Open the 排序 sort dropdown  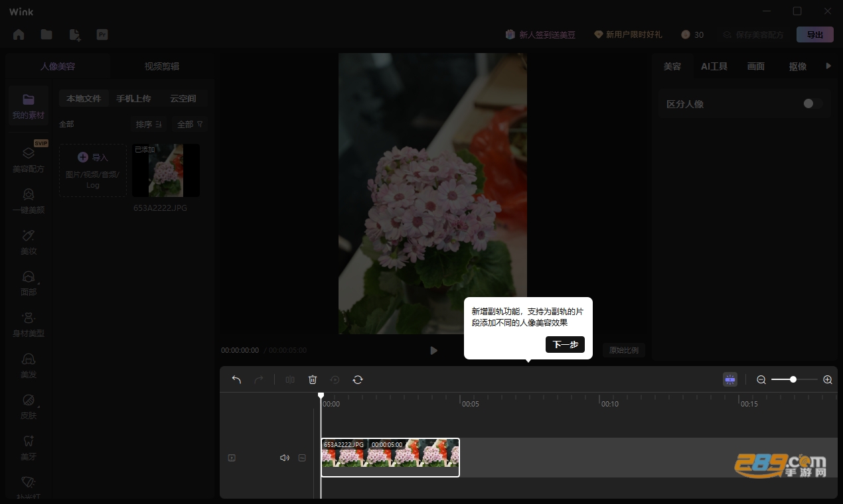pyautogui.click(x=149, y=124)
